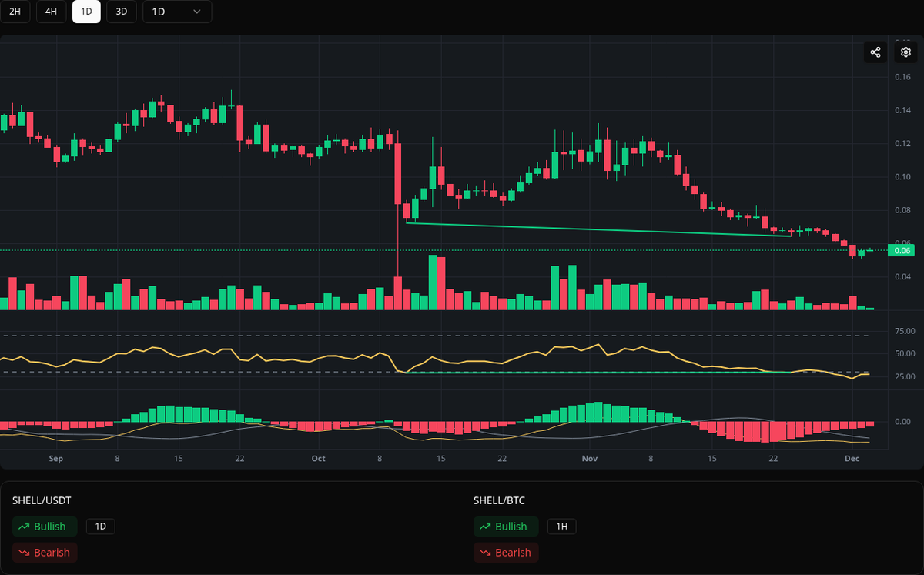
Task: Mark SHELL/USDT as Bearish
Action: (45, 552)
